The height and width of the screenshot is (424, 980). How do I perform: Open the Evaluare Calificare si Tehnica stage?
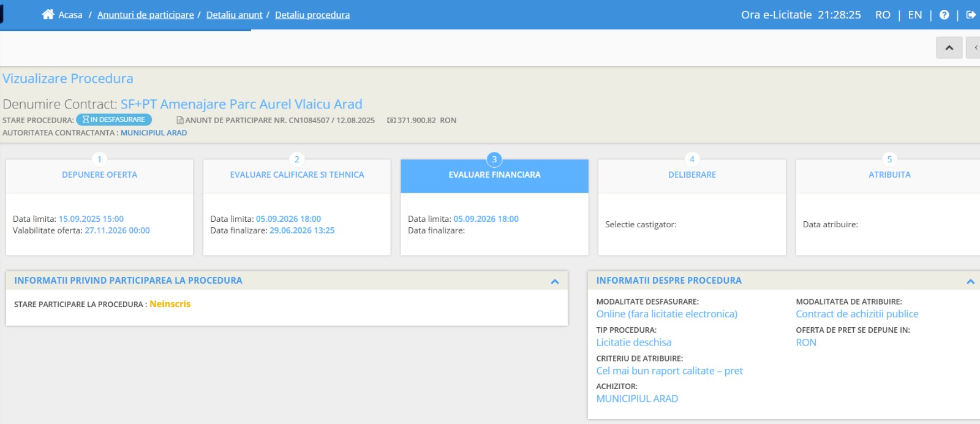pyautogui.click(x=297, y=175)
